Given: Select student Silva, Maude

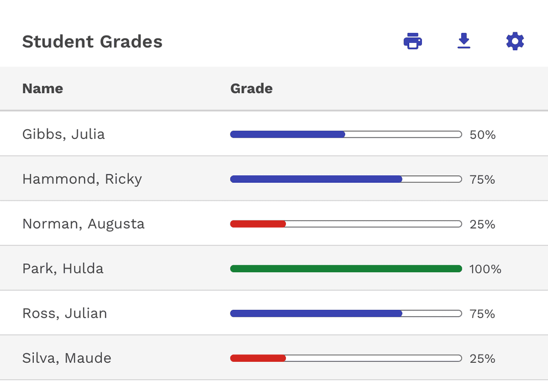Looking at the screenshot, I should (x=66, y=358).
